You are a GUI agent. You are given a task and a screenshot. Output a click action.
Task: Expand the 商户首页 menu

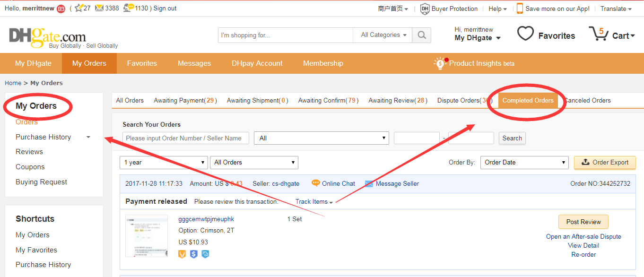pos(393,9)
